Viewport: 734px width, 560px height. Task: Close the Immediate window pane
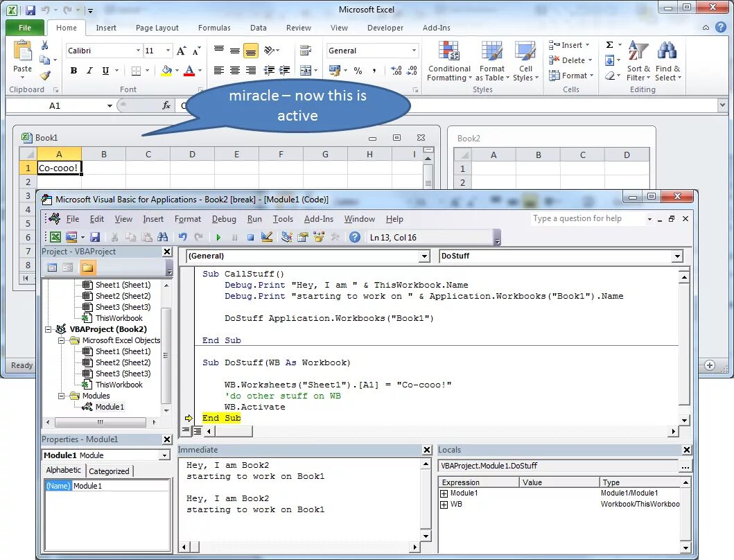coord(427,450)
